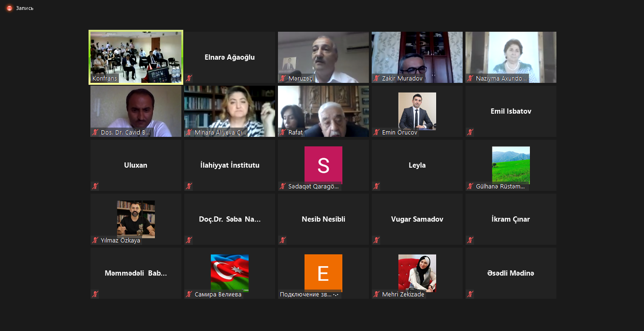Screen dimensions: 644x331
Task: Click muted mic icon beside Yılmaz Özkaya name
Action: click(96, 241)
